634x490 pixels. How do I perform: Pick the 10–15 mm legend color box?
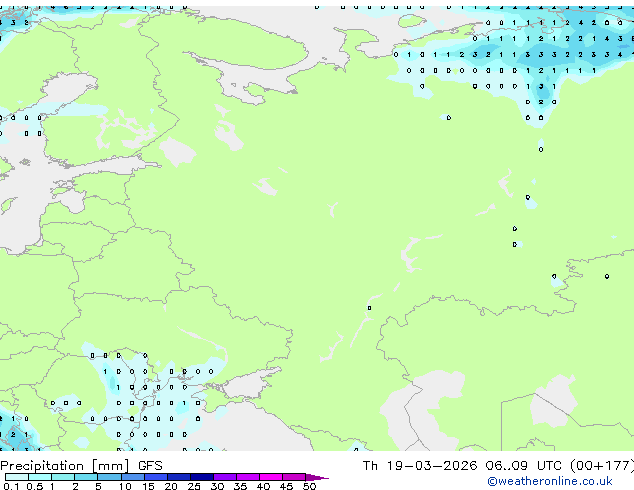(x=133, y=477)
